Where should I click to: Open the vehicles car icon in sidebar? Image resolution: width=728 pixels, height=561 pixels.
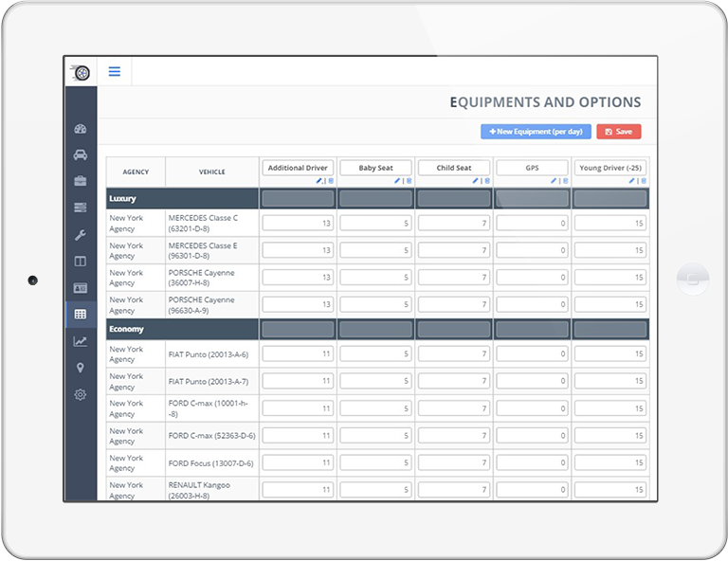81,154
